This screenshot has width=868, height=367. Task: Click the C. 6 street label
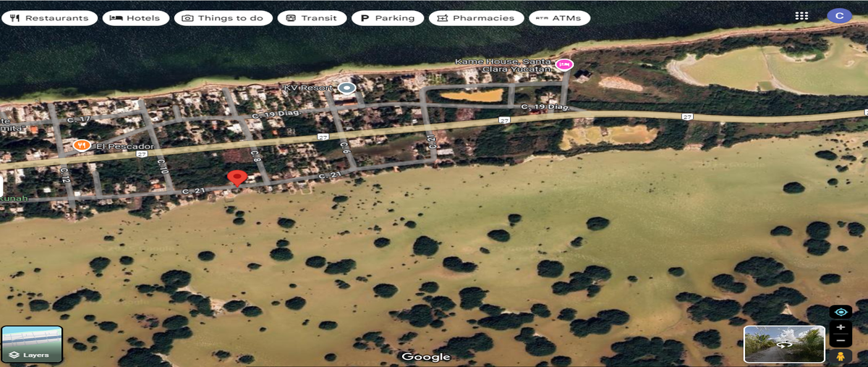(344, 147)
